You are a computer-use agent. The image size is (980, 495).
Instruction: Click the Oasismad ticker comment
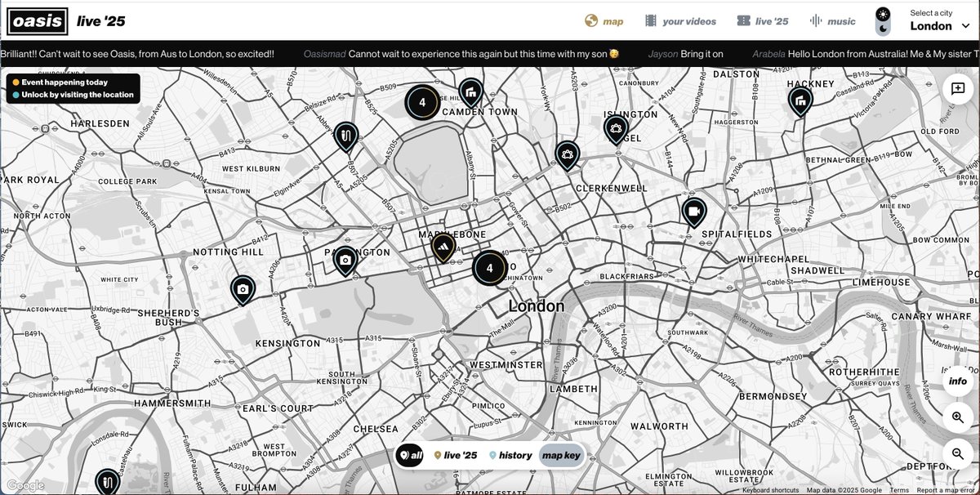click(x=462, y=53)
